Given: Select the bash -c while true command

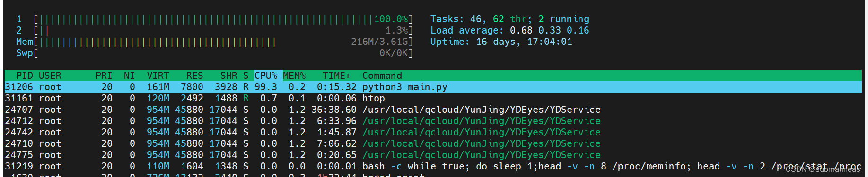Looking at the screenshot, I should (x=612, y=166).
